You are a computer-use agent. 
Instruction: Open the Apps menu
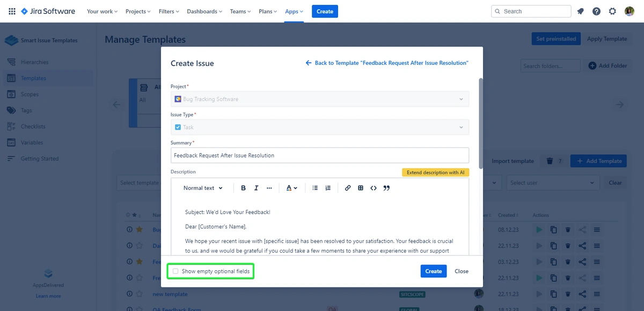[294, 11]
